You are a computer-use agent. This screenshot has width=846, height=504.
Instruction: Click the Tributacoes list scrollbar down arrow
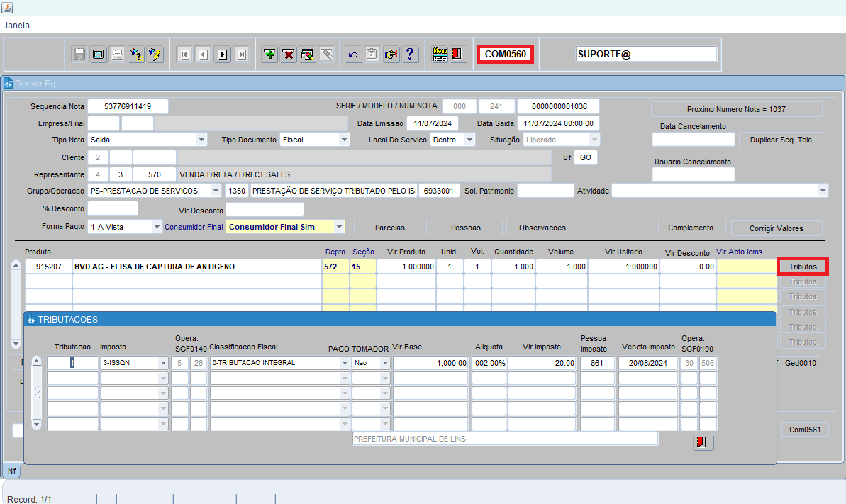pos(37,425)
